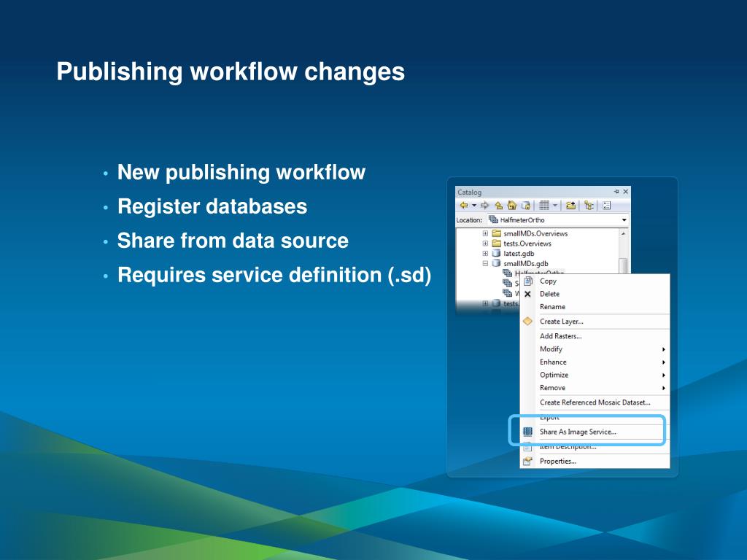Click the smallMDs.Overviews folder icon
Screen dimensions: 747x560
[x=496, y=233]
